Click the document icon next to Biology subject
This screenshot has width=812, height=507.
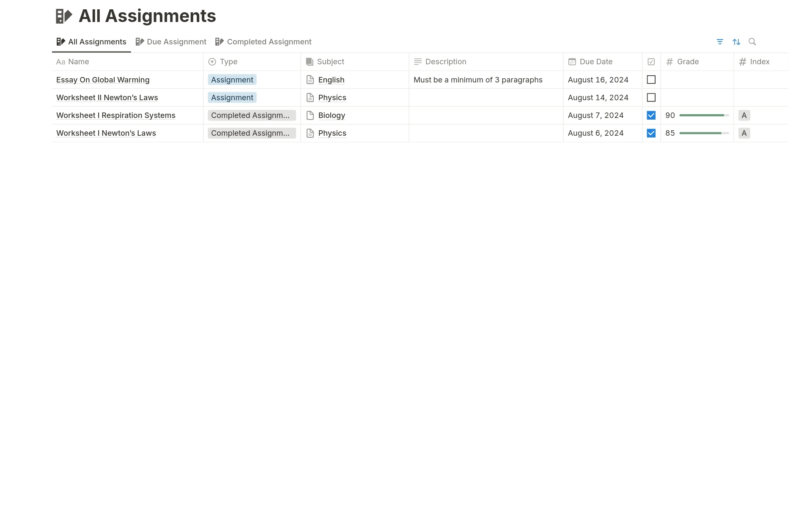click(310, 115)
